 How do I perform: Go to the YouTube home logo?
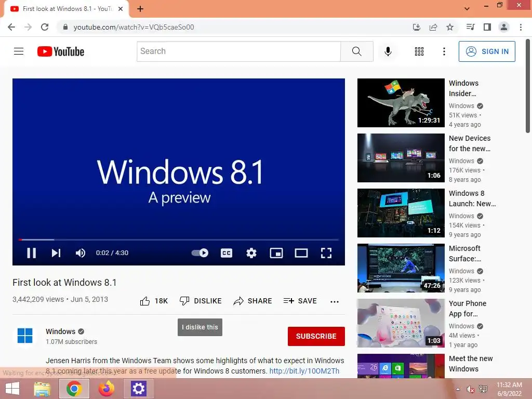(61, 51)
